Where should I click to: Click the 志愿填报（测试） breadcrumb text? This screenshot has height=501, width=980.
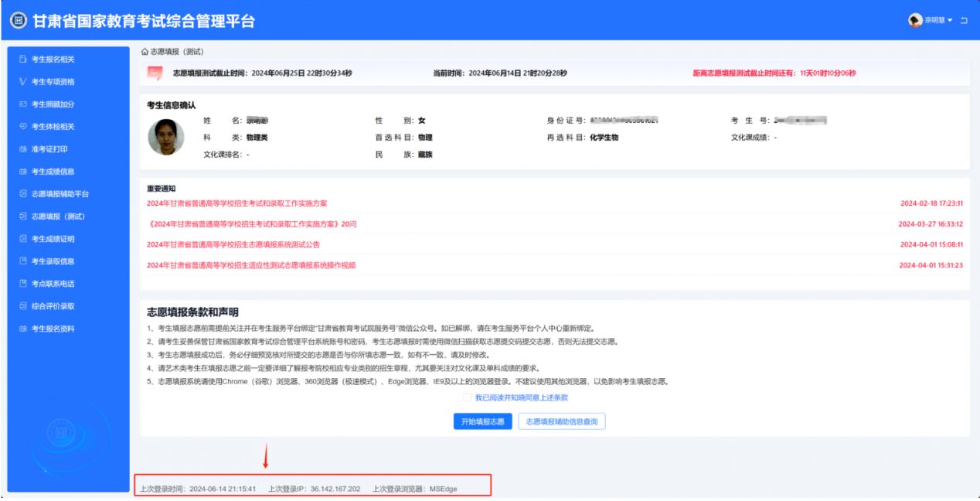point(177,51)
